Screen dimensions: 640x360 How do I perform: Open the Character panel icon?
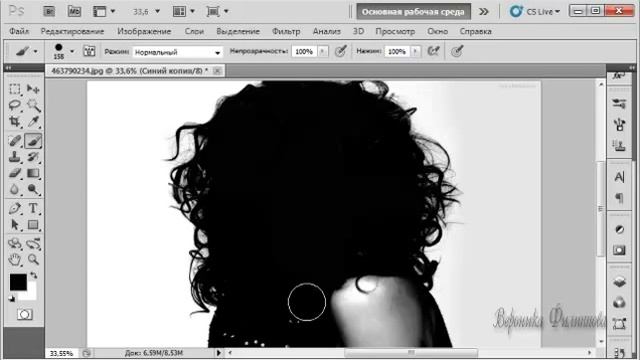[619, 177]
